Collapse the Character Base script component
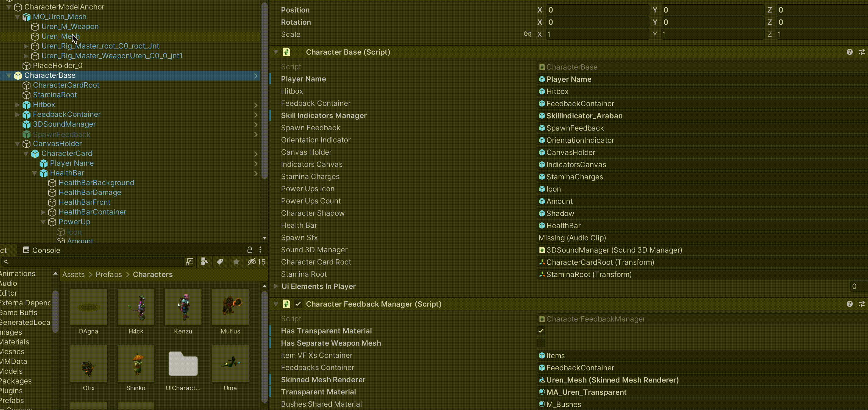 (x=276, y=52)
